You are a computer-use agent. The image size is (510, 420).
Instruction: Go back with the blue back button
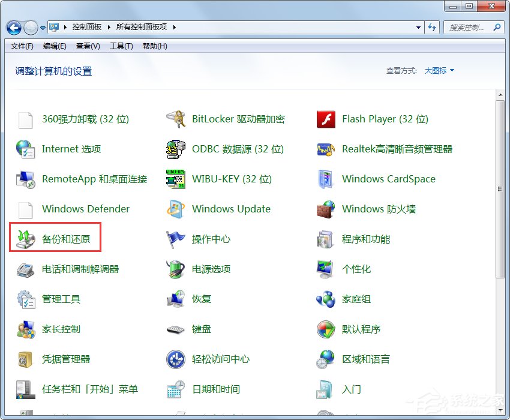coord(14,28)
